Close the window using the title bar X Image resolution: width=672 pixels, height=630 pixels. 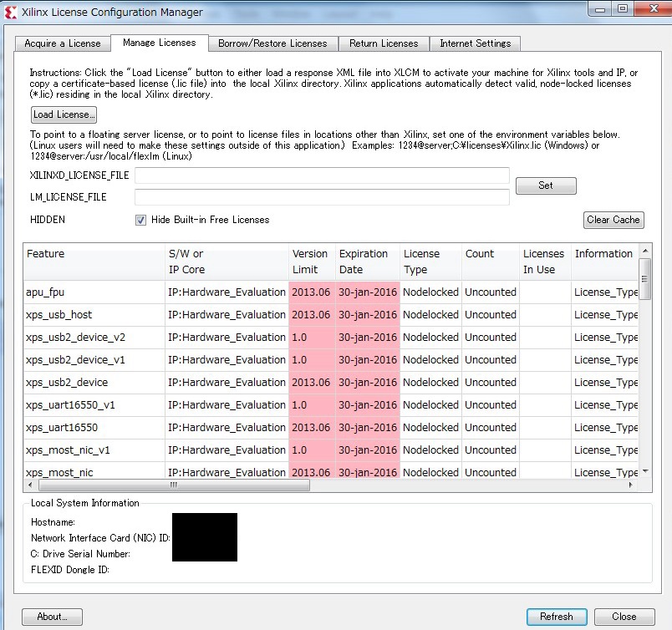653,9
